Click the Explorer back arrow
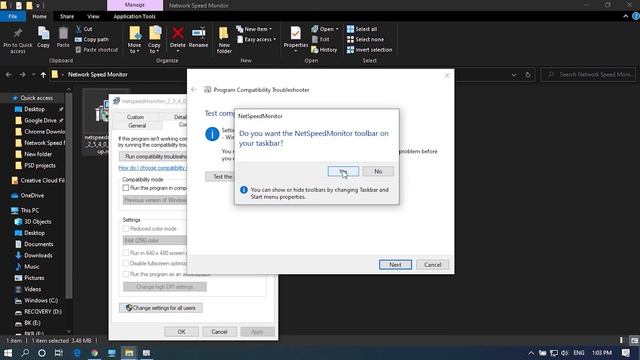This screenshot has height=360, width=640. coord(9,75)
